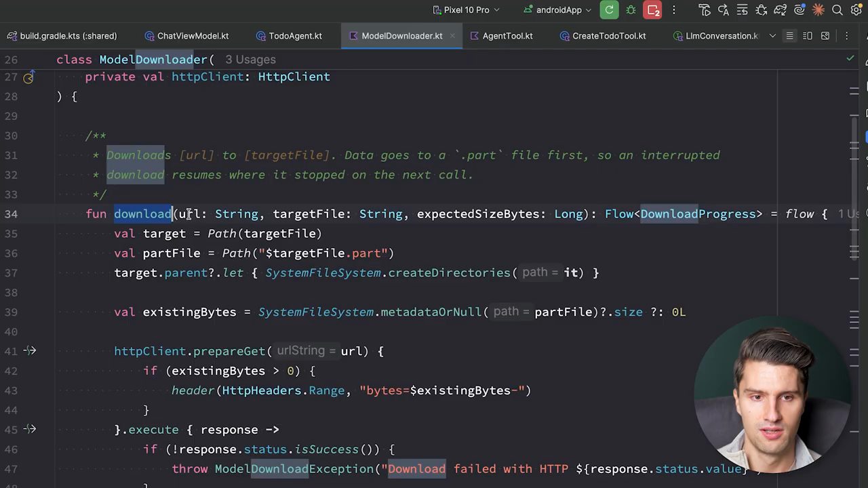
Task: Open more run actions next to Stop
Action: point(673,10)
